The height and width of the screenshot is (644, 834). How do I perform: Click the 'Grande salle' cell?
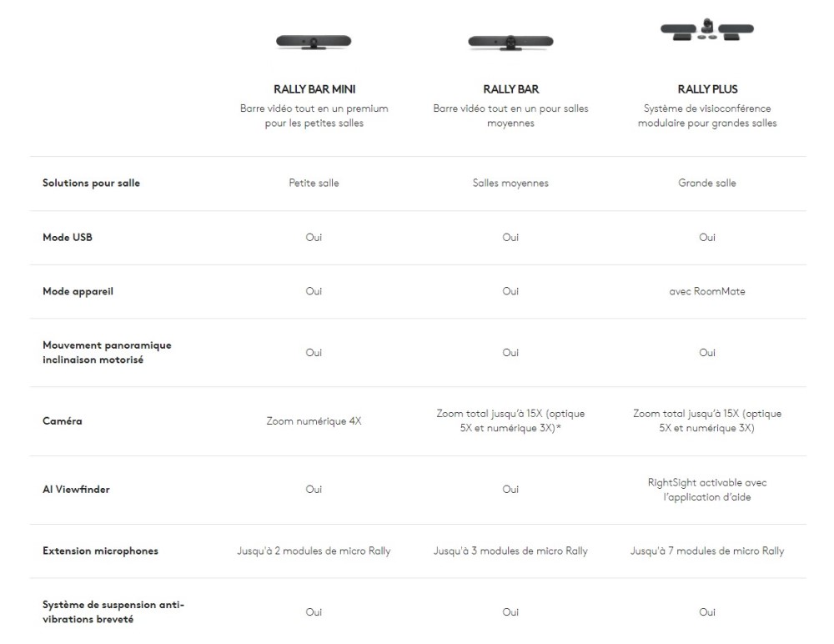tap(707, 184)
